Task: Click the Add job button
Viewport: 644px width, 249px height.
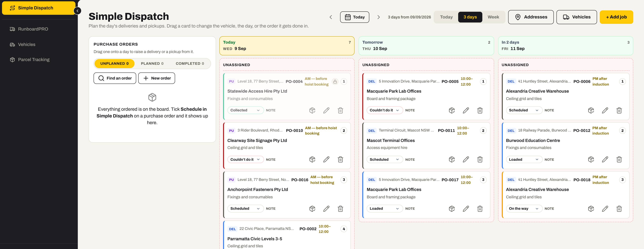Action: [616, 17]
